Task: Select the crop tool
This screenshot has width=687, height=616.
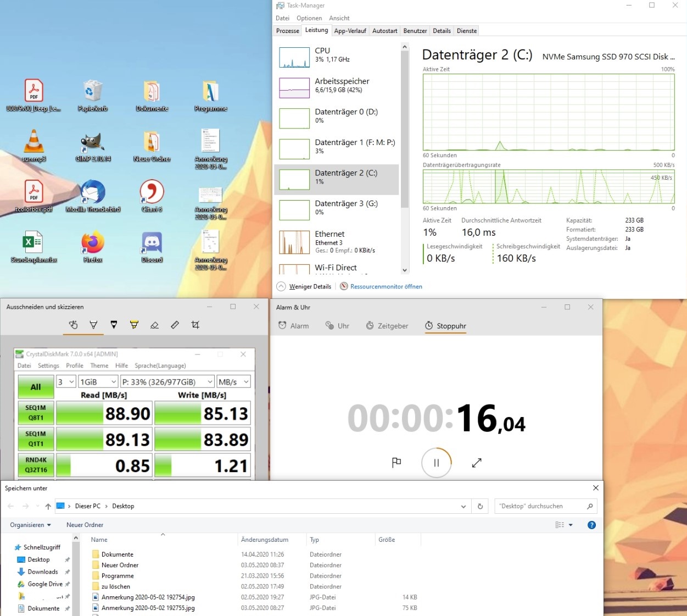Action: click(x=195, y=325)
